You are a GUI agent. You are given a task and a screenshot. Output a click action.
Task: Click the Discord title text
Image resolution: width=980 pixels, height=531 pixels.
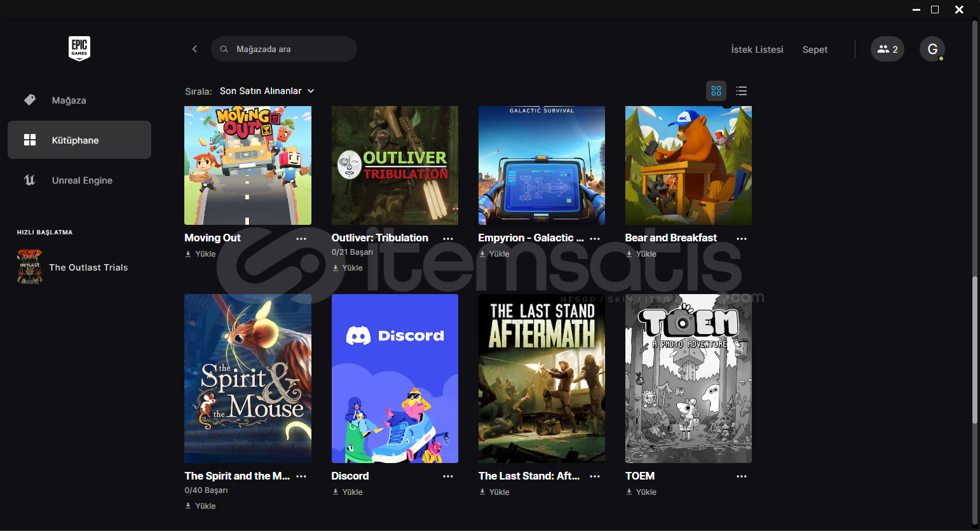coord(350,476)
